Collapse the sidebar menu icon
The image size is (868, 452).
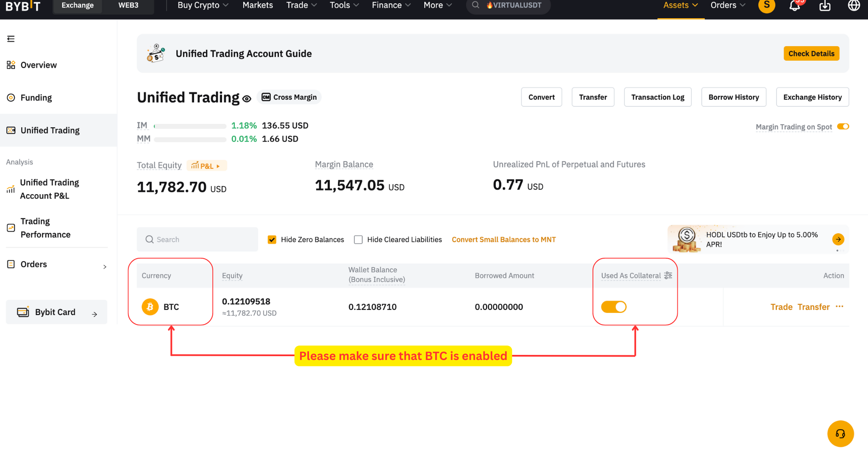(x=11, y=39)
